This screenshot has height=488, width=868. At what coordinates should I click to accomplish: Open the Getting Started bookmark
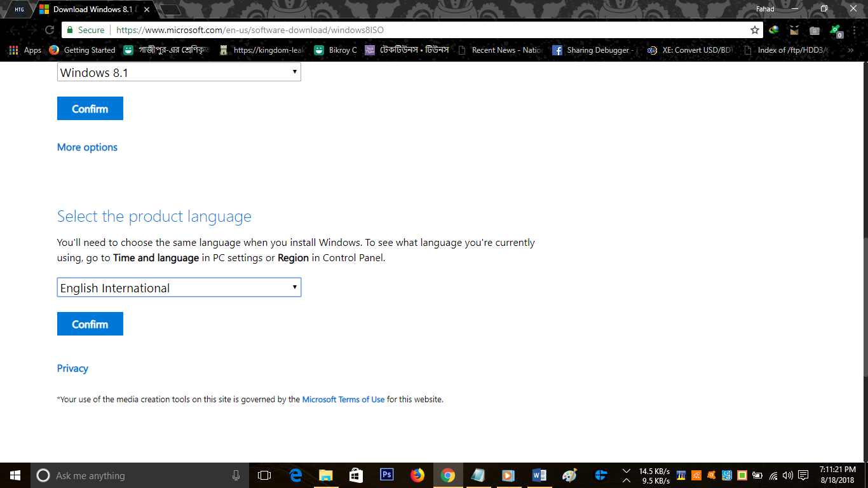[x=83, y=50]
